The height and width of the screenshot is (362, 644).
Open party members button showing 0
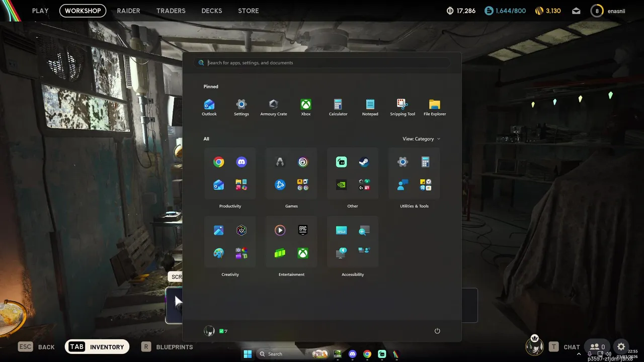click(597, 347)
